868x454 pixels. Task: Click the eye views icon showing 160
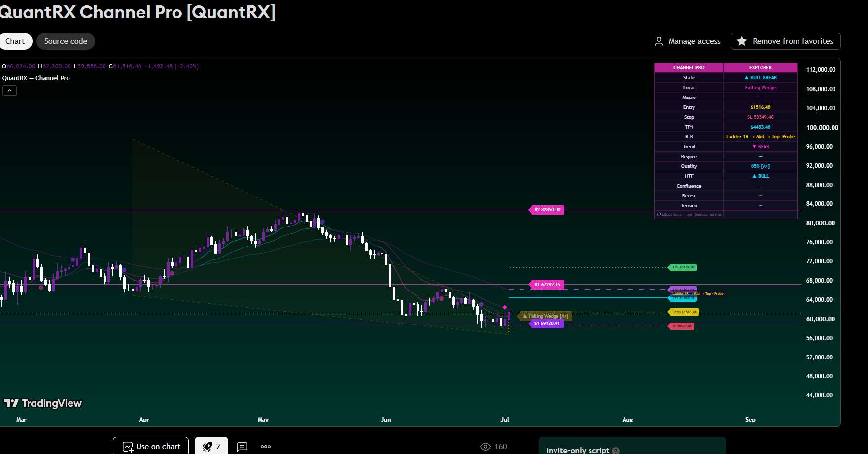pos(486,446)
